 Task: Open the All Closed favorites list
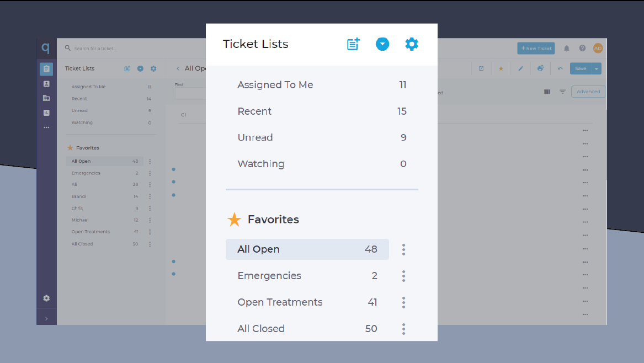(307, 328)
